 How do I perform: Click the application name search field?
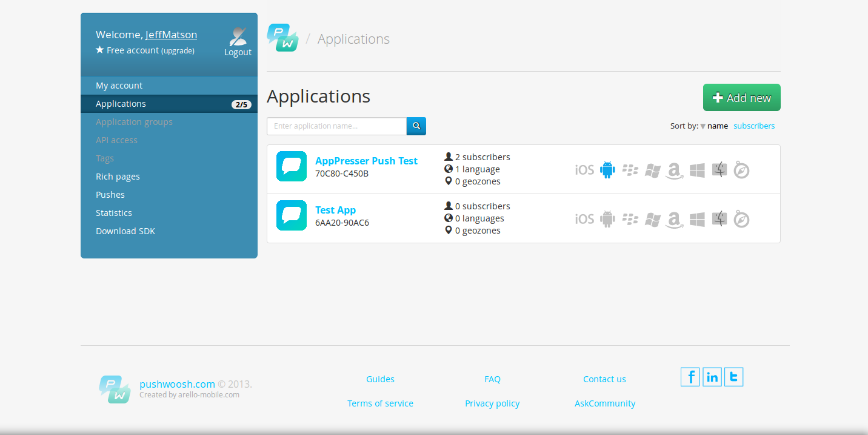336,126
